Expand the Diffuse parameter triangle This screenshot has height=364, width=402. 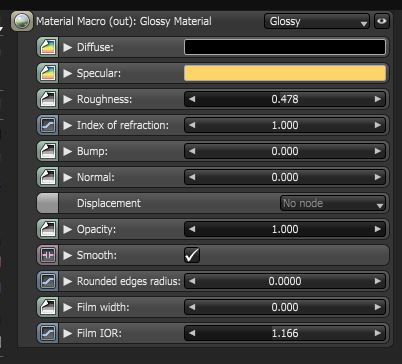point(68,47)
